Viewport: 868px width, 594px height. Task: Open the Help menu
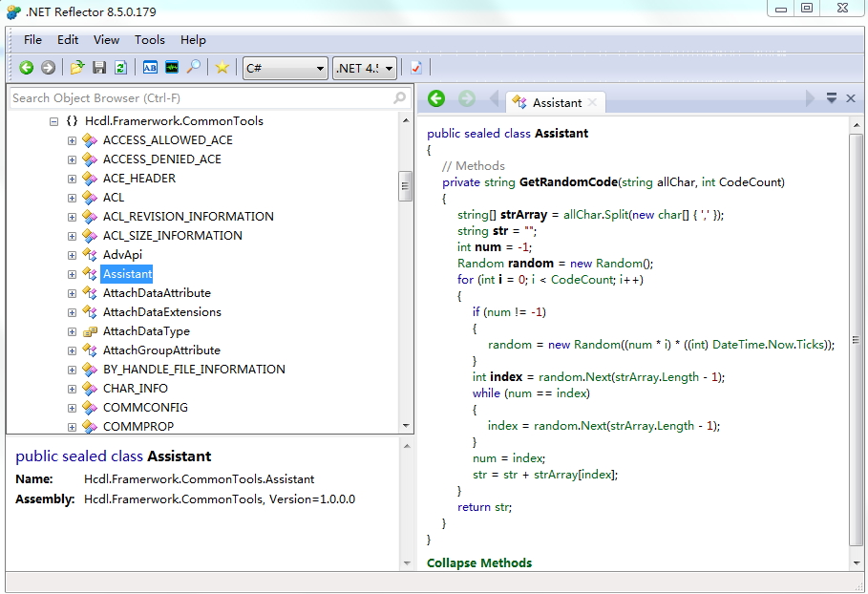[193, 40]
